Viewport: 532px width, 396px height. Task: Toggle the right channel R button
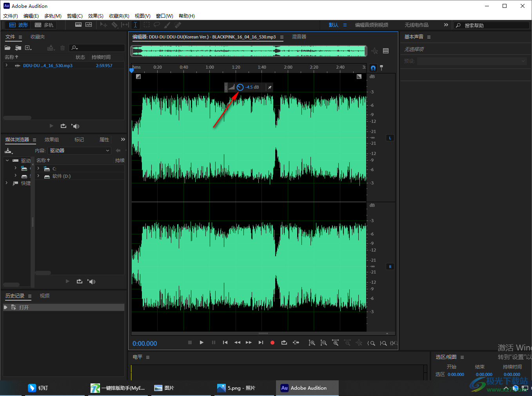click(x=390, y=266)
